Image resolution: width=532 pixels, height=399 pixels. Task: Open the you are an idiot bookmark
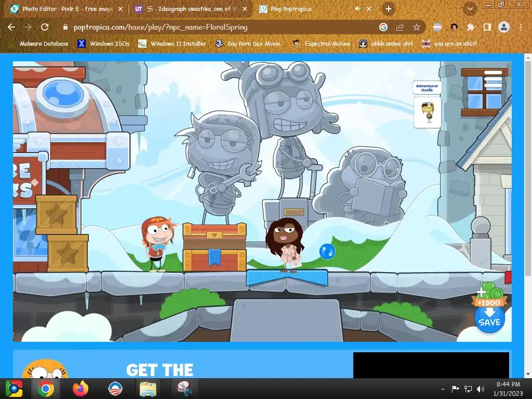449,44
